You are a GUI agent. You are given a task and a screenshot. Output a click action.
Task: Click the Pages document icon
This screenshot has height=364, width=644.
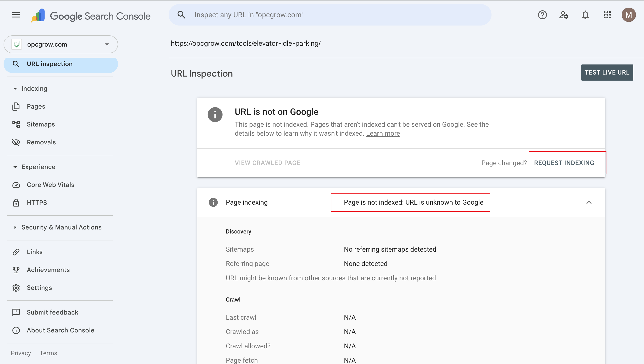click(x=16, y=106)
